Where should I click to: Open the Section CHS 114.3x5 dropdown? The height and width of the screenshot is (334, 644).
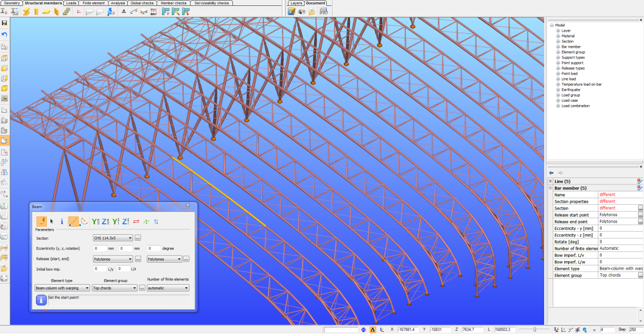[x=112, y=237]
